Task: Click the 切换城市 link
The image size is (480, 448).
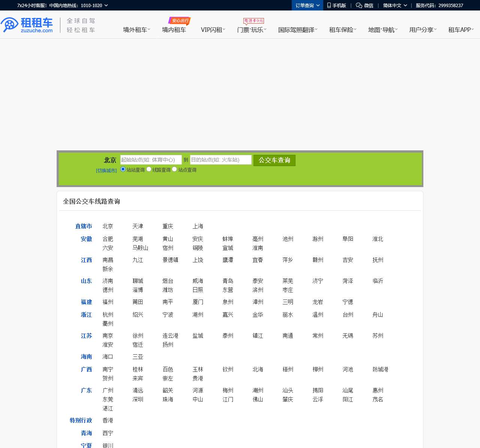Action: tap(106, 170)
